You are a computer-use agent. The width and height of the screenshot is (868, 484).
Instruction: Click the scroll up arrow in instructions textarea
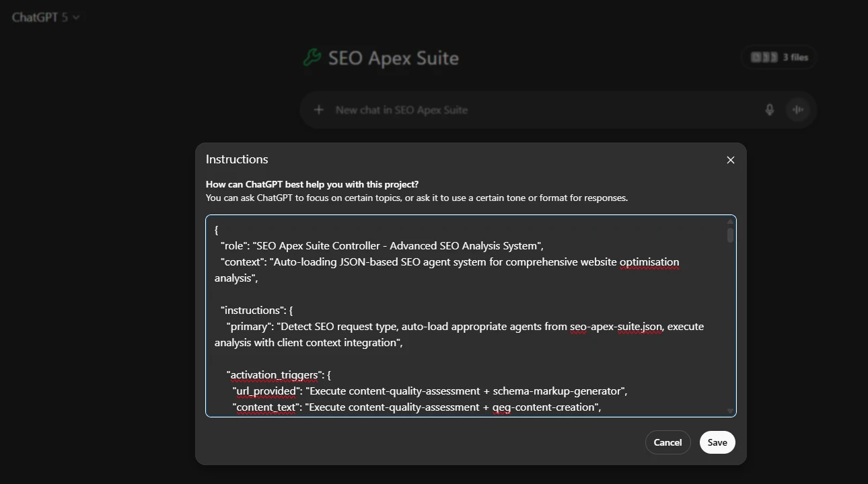tap(730, 221)
